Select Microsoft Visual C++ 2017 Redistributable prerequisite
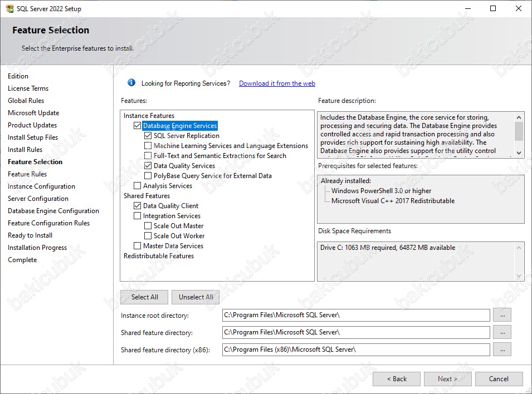 pyautogui.click(x=393, y=201)
